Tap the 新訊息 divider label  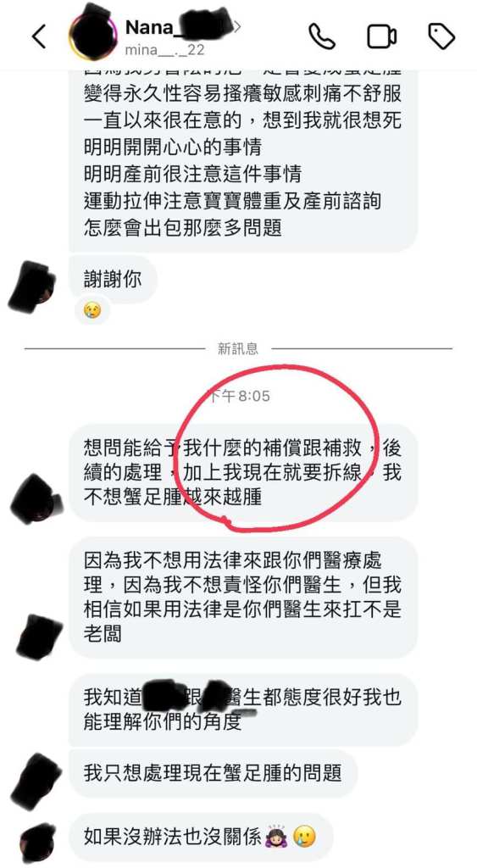pyautogui.click(x=238, y=348)
